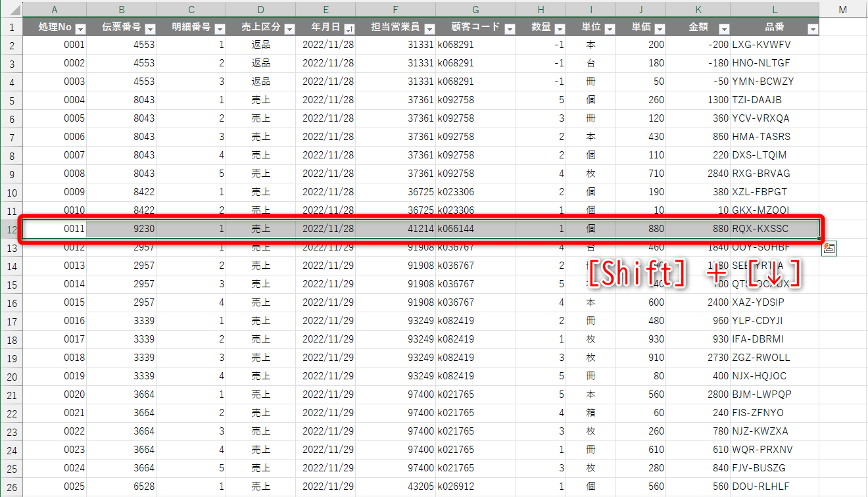868x497 pixels.
Task: Click 品番 cell NJZ-KWZXA
Action: pyautogui.click(x=775, y=431)
